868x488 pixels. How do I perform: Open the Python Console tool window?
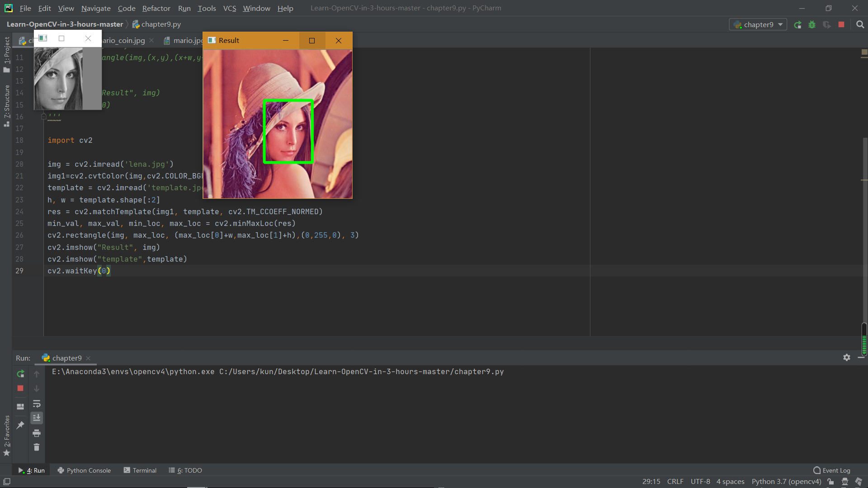(x=84, y=470)
